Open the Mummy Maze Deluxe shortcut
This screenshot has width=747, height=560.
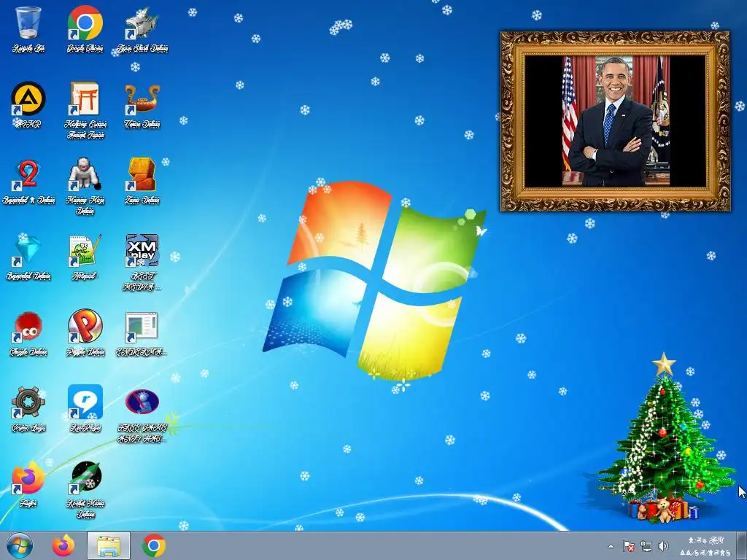(x=85, y=186)
